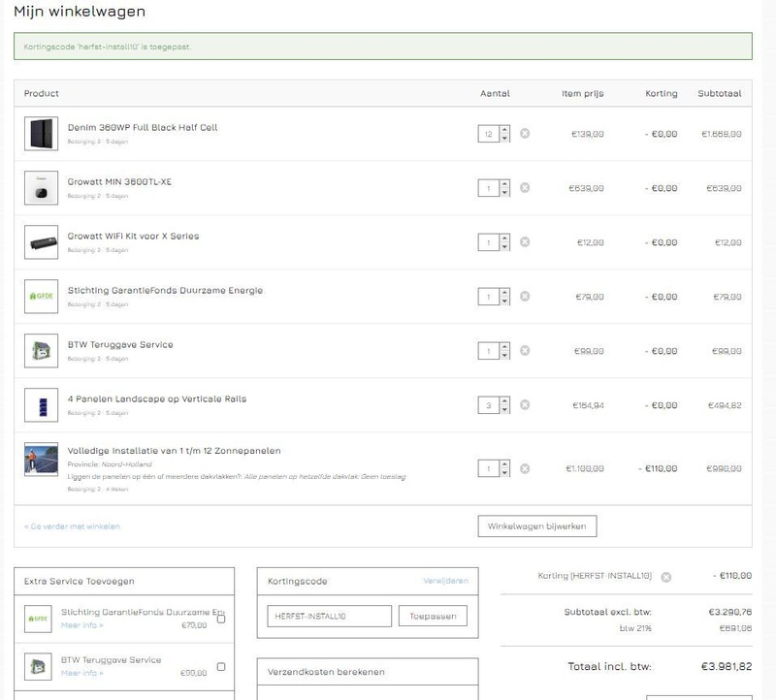Click the Extra Service Toevoegen heading
Viewport: 776px width, 700px height.
click(80, 582)
